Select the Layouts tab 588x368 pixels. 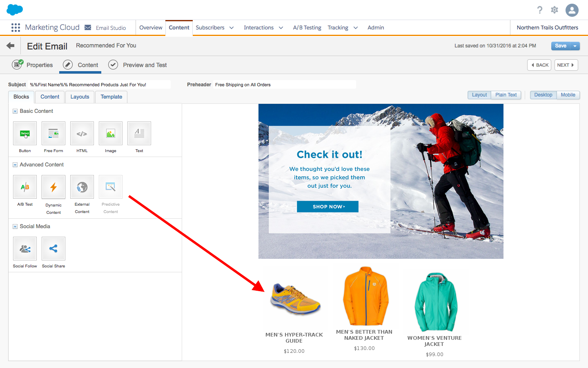[x=80, y=97]
